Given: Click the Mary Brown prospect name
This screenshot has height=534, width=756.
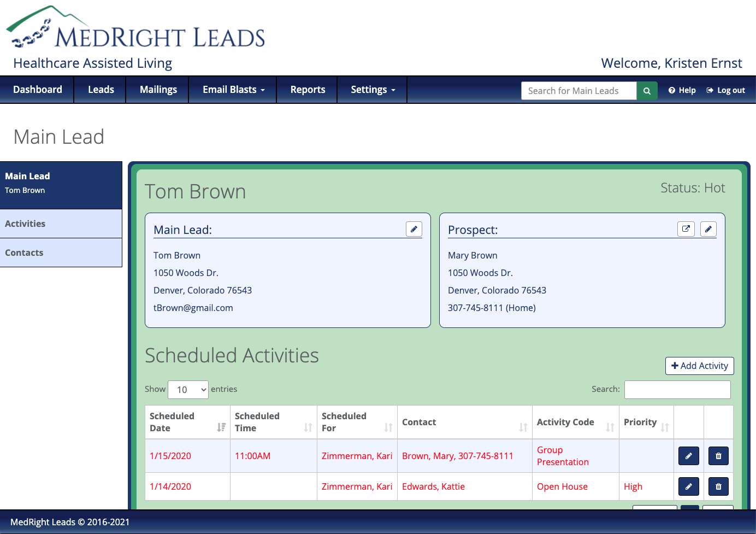Looking at the screenshot, I should coord(472,255).
